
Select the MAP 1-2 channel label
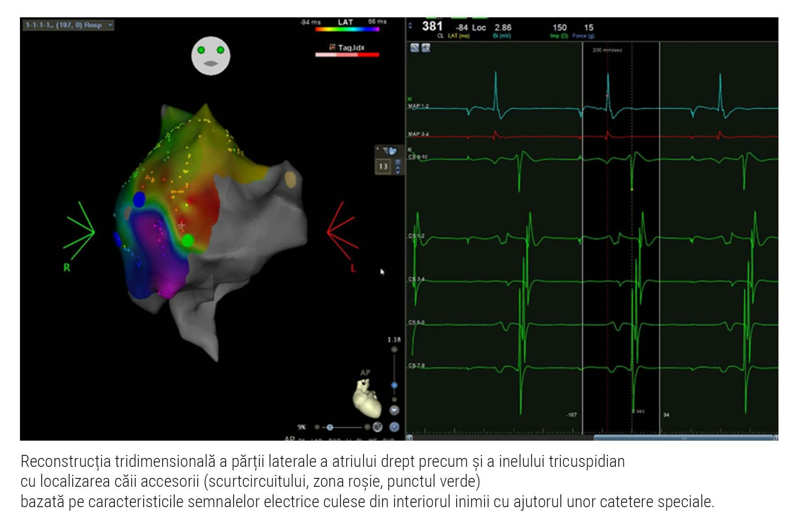point(418,106)
